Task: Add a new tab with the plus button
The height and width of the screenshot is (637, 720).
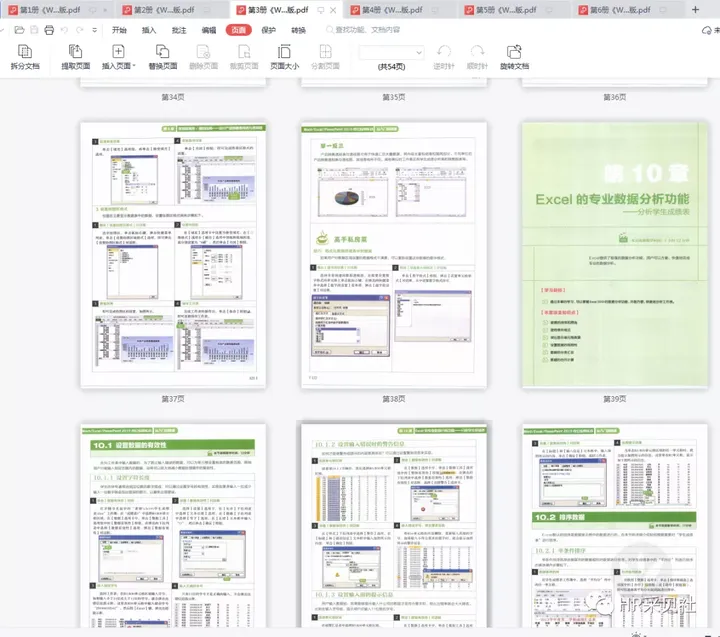Action: (697, 9)
